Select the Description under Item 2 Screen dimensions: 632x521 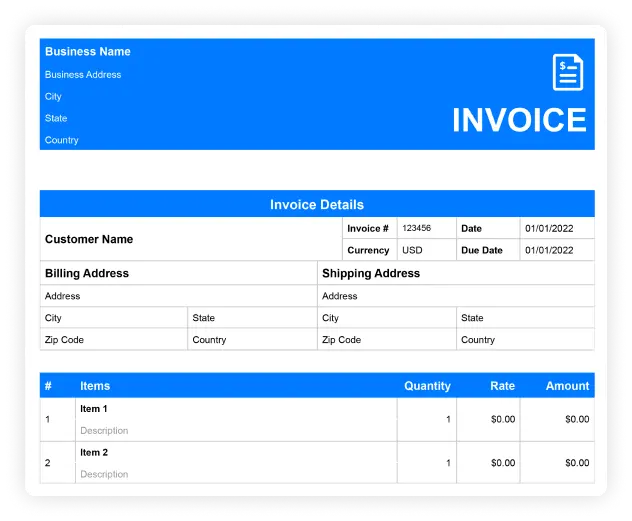(104, 474)
